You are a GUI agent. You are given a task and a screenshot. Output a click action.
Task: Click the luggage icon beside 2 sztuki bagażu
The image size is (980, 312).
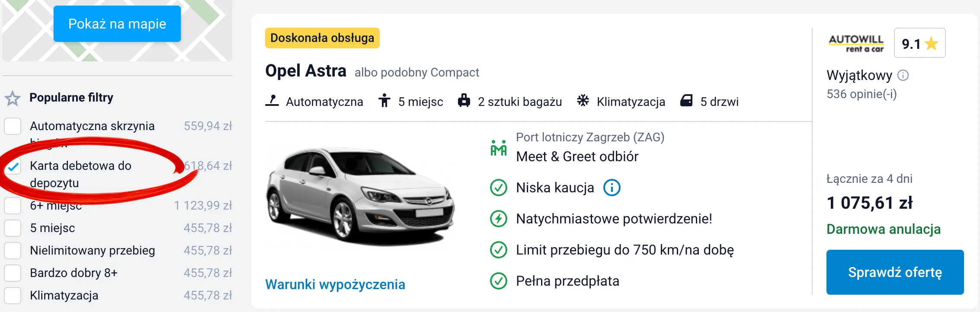pos(464,101)
